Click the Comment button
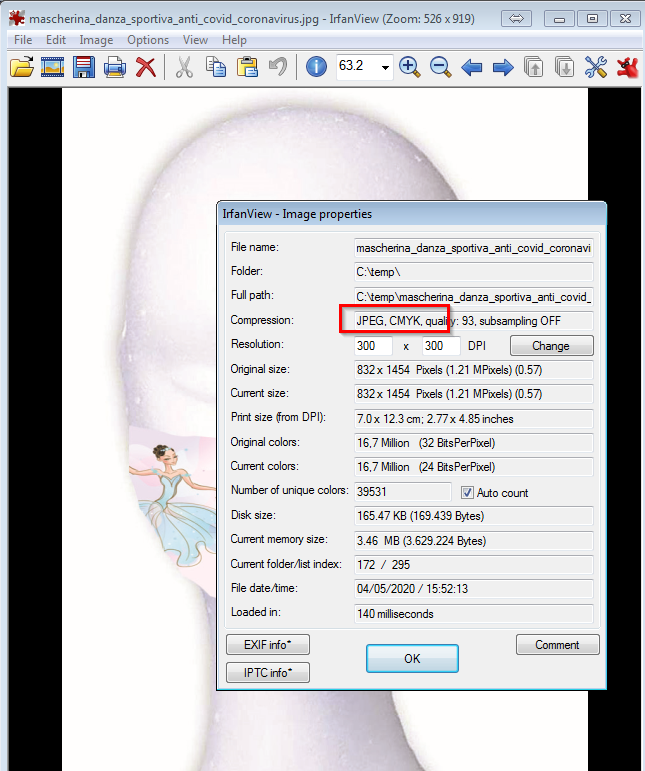645x771 pixels. click(557, 644)
